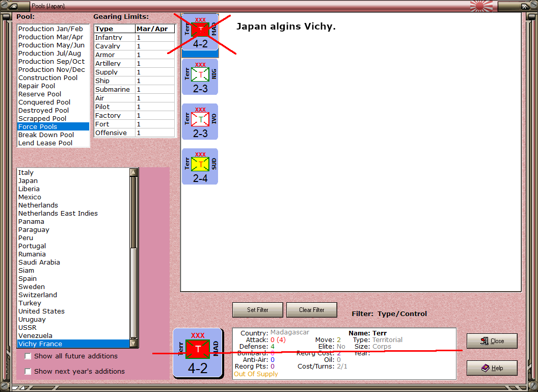Open the Lend Lease Pool entry
The image size is (538, 392).
[53, 143]
